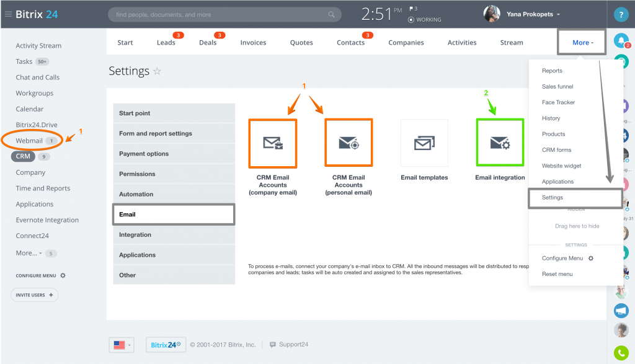
Task: Open the notifications bell icon
Action: pos(621,40)
